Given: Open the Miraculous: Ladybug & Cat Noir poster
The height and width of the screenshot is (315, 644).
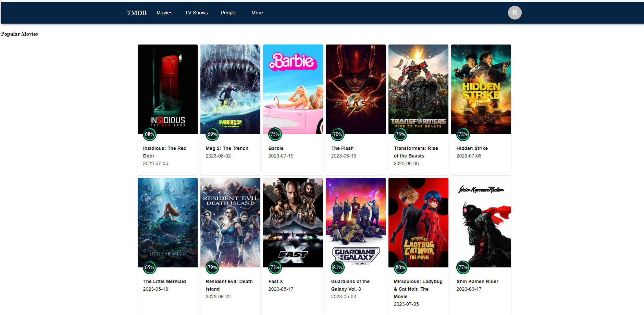Looking at the screenshot, I should pyautogui.click(x=418, y=223).
